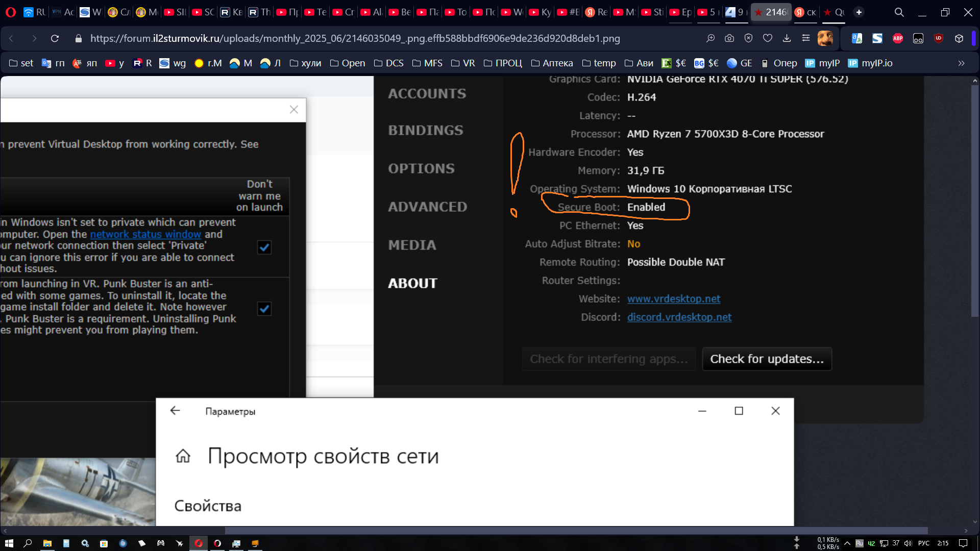This screenshot has width=980, height=551.
Task: Expand the 'Аптека' bookmarks folder
Action: [552, 63]
